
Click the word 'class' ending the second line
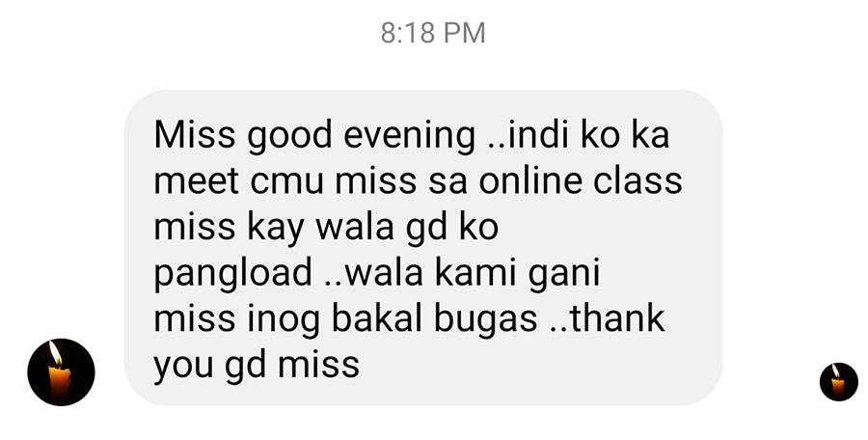(x=637, y=181)
